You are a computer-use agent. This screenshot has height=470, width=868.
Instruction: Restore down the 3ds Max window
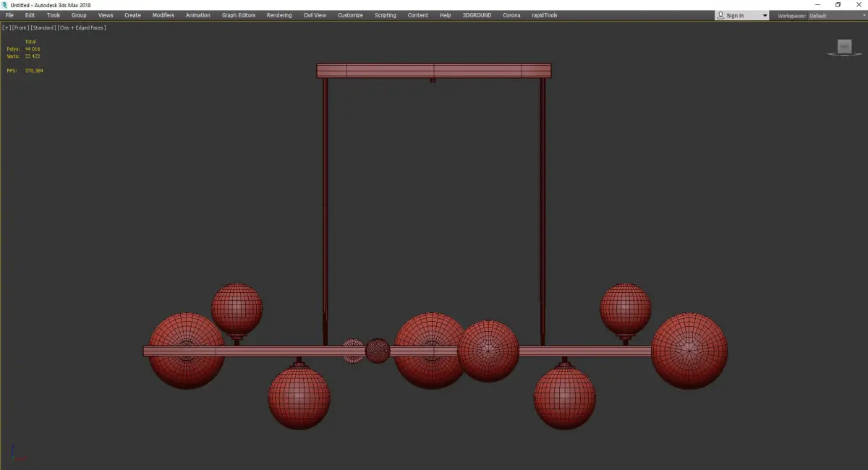tap(838, 5)
